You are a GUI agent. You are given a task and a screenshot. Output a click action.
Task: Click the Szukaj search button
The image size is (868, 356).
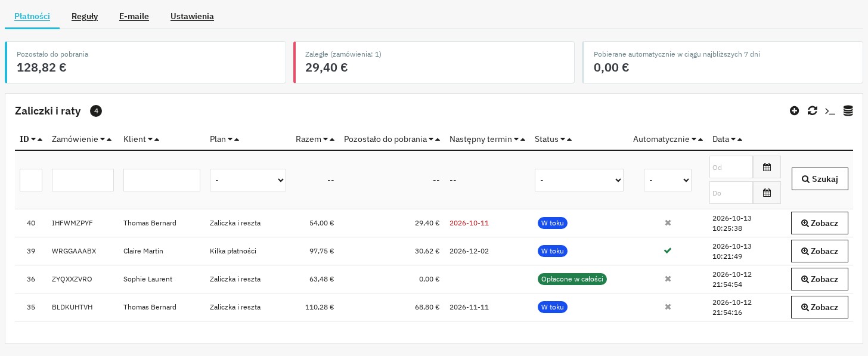[x=820, y=179]
